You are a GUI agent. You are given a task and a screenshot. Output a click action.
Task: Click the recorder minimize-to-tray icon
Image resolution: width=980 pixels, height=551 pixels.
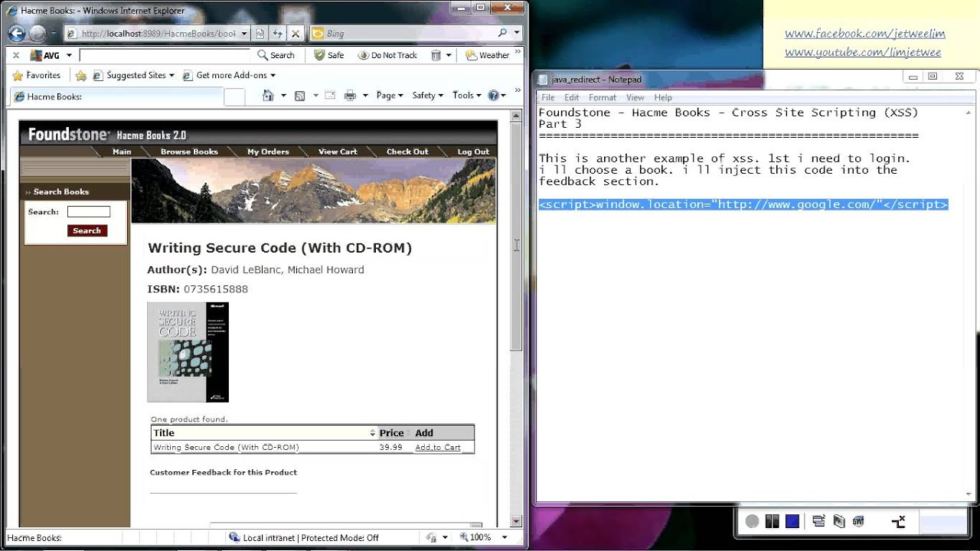[x=899, y=521]
